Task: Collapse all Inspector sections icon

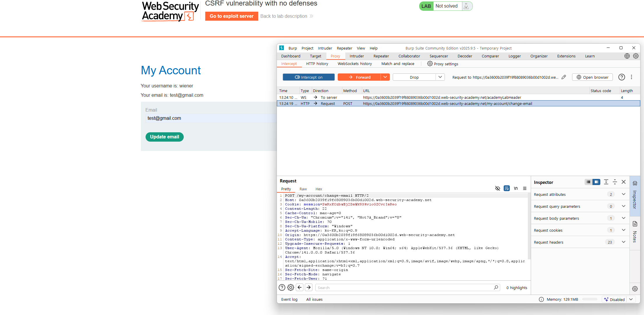Action: point(615,182)
